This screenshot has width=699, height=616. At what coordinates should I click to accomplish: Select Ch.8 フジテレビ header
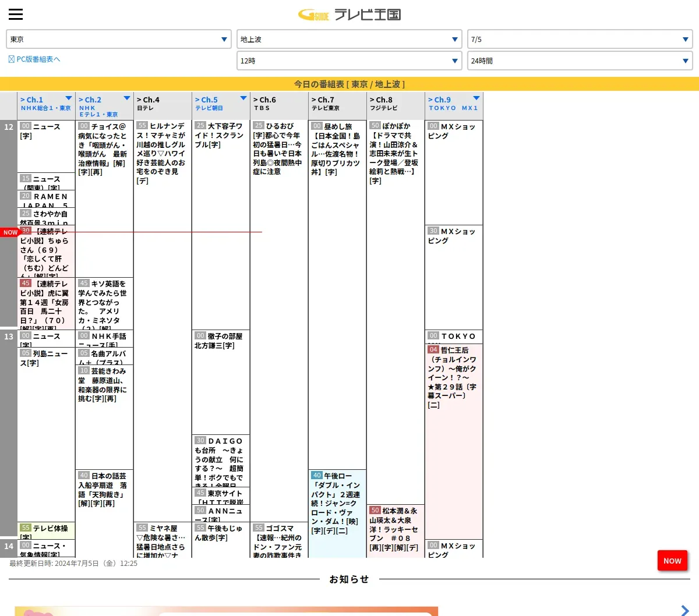[396, 105]
